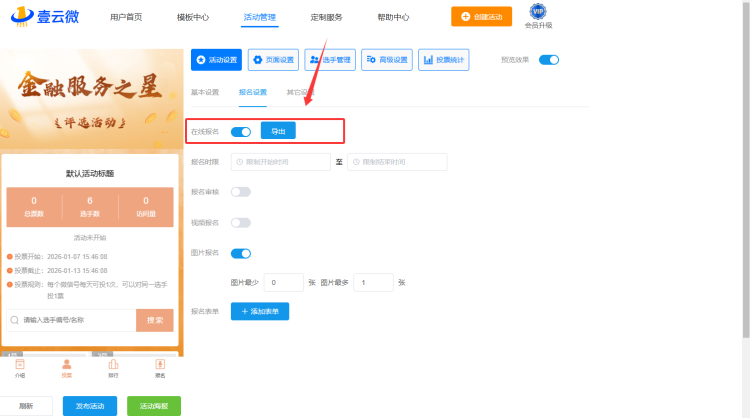This screenshot has width=750, height=418.
Task: Open 活动设置 with the star icon
Action: [x=216, y=60]
